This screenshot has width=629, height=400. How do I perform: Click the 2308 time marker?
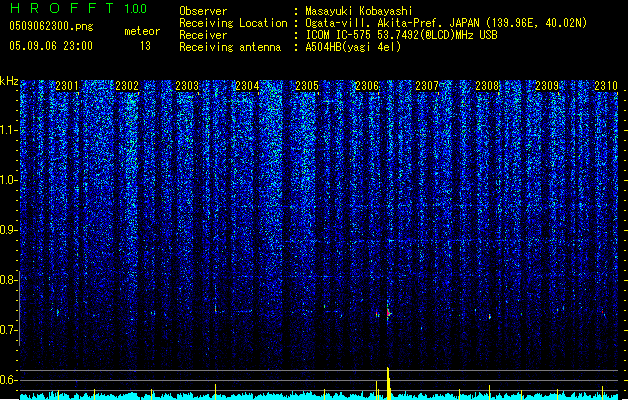(487, 86)
